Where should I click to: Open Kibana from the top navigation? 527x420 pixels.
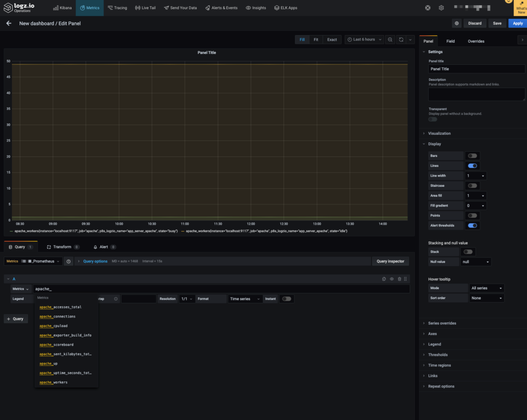click(62, 8)
